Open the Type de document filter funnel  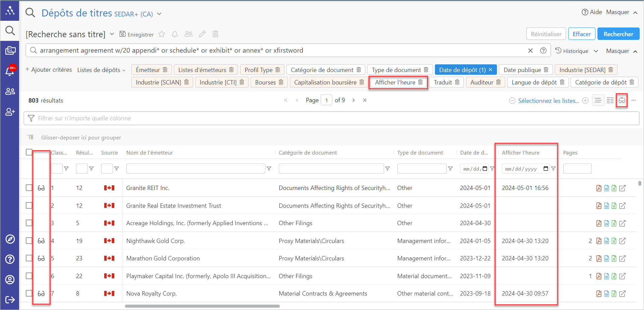(x=450, y=169)
